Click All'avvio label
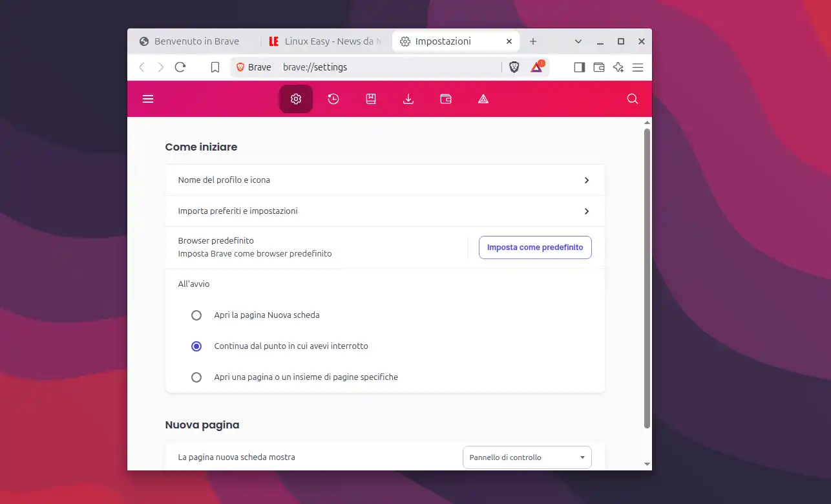Screen dimensions: 831x504 click(194, 284)
